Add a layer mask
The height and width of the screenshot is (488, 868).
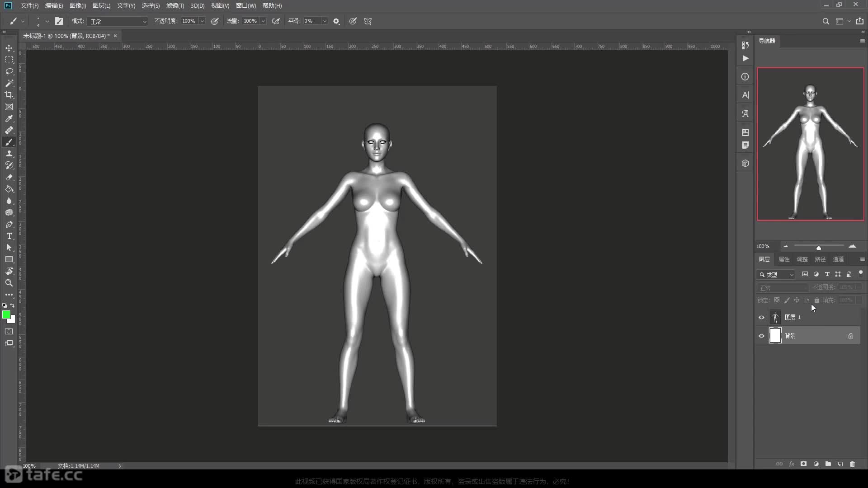[803, 464]
